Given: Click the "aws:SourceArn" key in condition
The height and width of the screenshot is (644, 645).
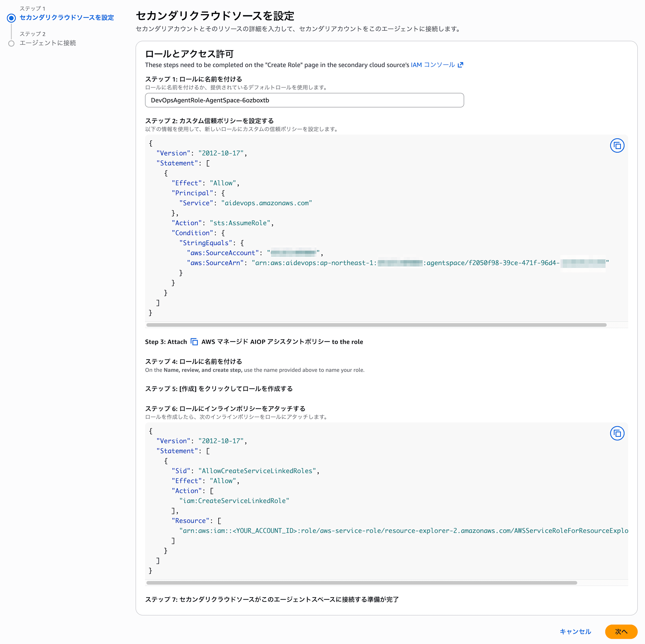Looking at the screenshot, I should pos(215,263).
